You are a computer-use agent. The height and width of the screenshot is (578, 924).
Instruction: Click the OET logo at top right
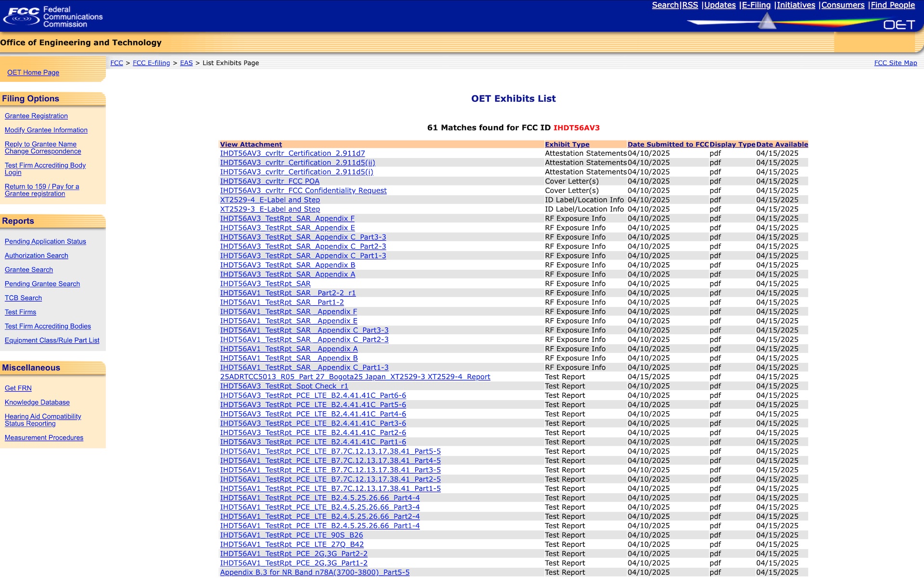click(898, 25)
